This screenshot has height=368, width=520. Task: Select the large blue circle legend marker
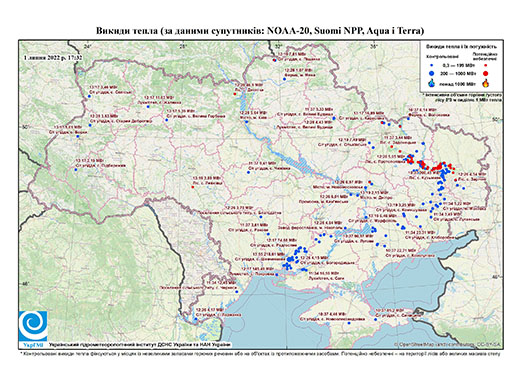432,73
